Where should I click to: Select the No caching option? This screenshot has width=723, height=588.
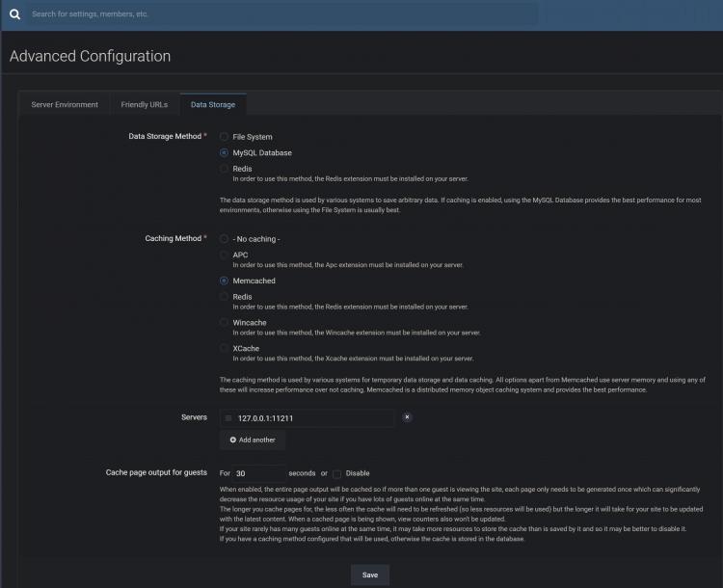click(x=225, y=238)
